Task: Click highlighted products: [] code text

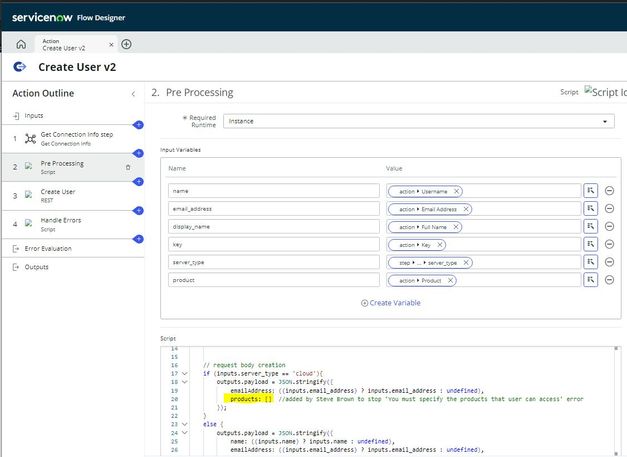Action: (249, 399)
